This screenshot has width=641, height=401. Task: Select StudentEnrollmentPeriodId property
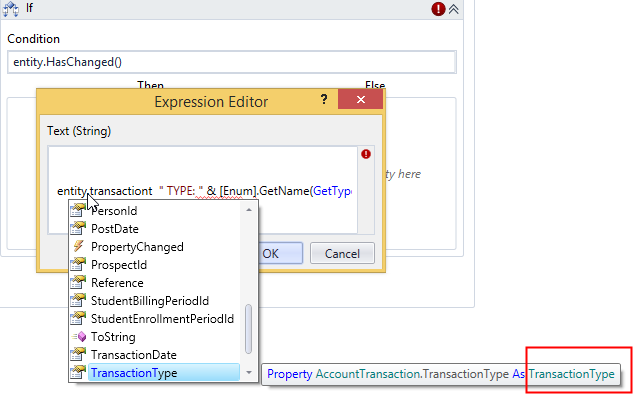(162, 319)
